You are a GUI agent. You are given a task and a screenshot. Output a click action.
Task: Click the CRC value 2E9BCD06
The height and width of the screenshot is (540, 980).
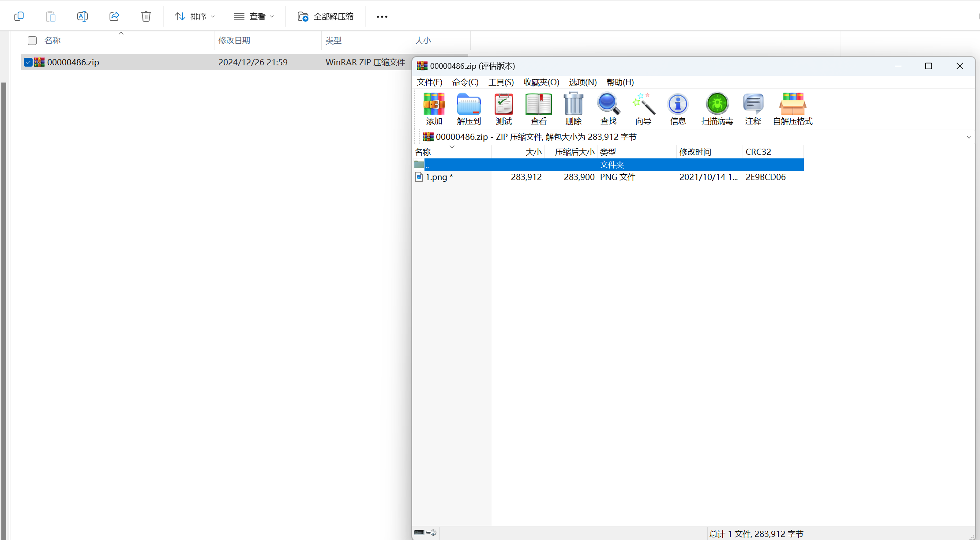pyautogui.click(x=766, y=177)
